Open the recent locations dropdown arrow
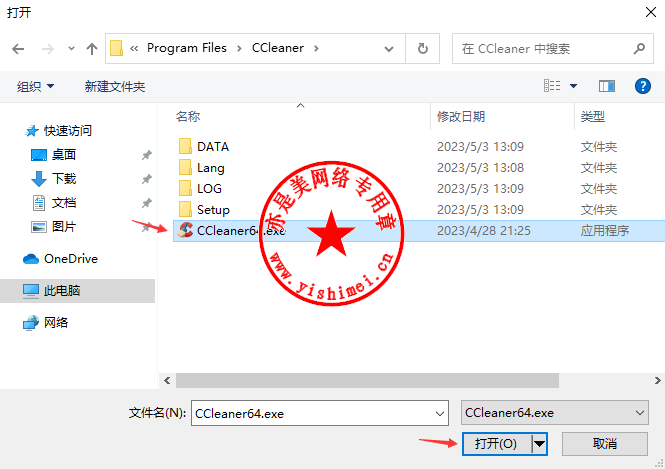 pos(71,49)
